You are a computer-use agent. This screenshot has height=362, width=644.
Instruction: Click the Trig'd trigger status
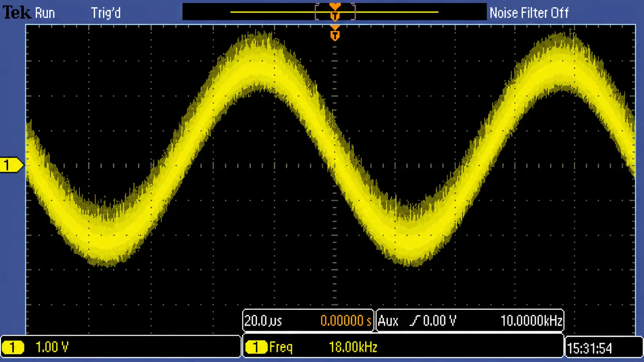[106, 13]
